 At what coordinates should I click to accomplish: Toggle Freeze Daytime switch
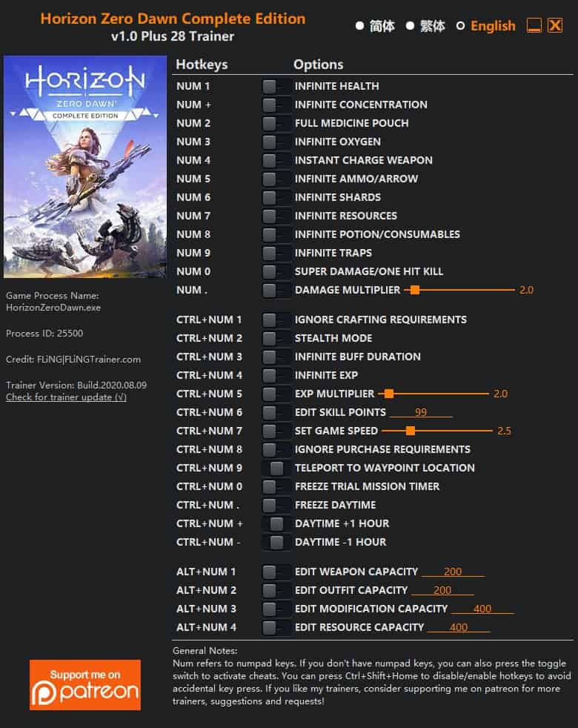pyautogui.click(x=276, y=505)
